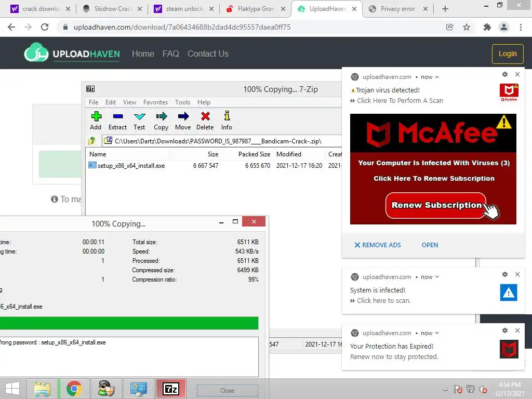Screen dimensions: 532x399
Task: Click the 7-Zip archive path field
Action: coord(222,141)
